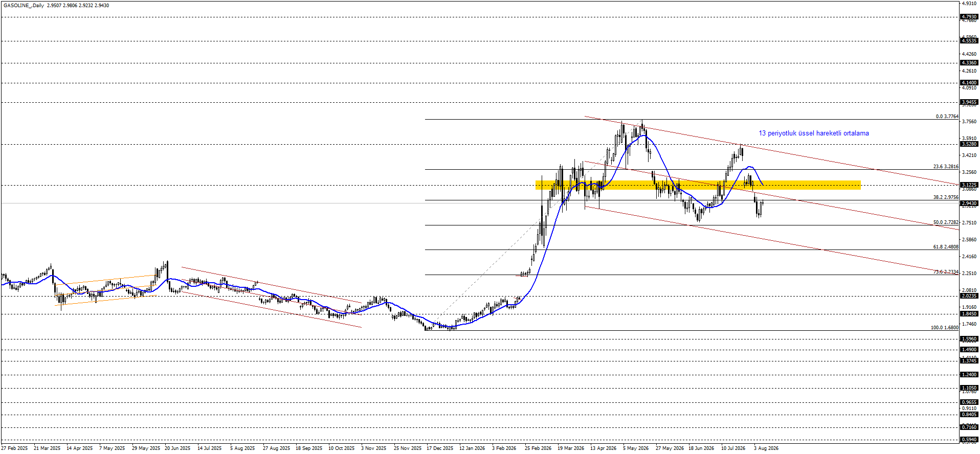Click the '10 Oct 2025' date on time axis
Image resolution: width=980 pixels, height=454 pixels.
pos(342,448)
